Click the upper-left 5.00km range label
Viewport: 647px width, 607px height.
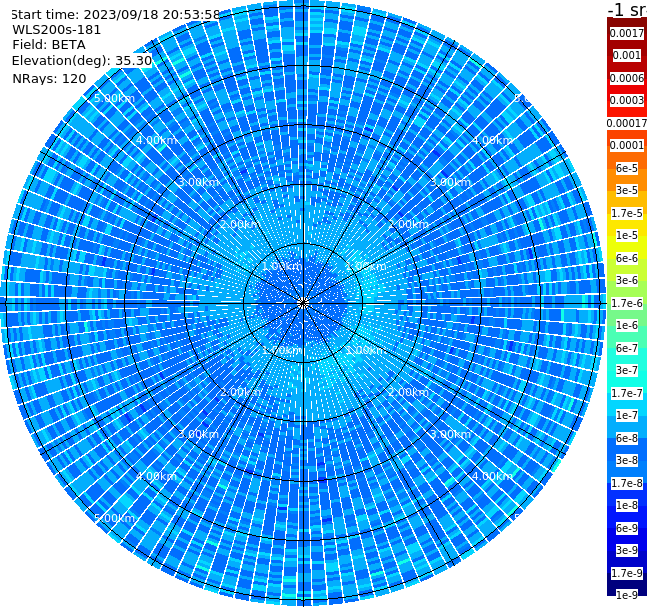pyautogui.click(x=114, y=98)
